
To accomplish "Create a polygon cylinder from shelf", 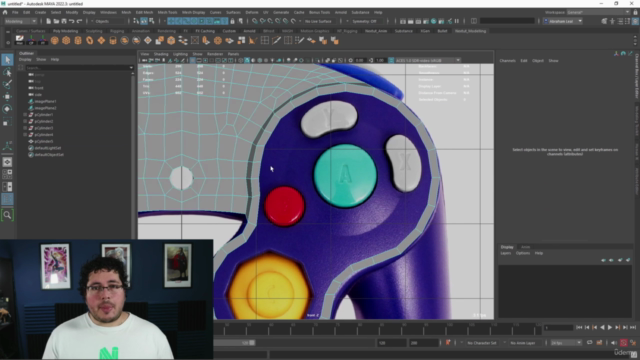I will point(78,40).
